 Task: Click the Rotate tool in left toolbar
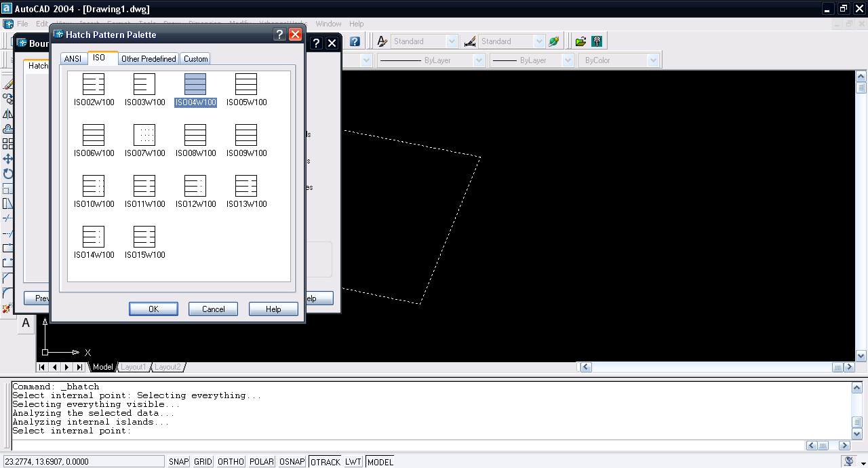point(8,174)
